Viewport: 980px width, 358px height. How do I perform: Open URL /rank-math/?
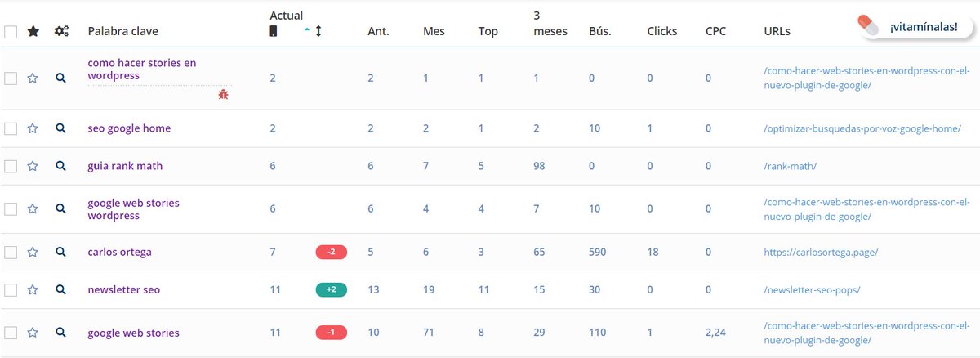[791, 166]
